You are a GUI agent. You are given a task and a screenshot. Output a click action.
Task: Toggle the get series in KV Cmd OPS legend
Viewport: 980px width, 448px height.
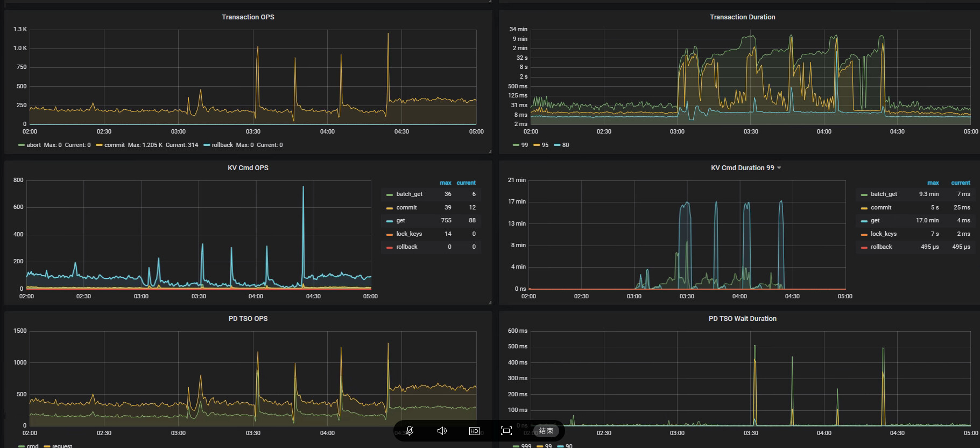point(400,221)
